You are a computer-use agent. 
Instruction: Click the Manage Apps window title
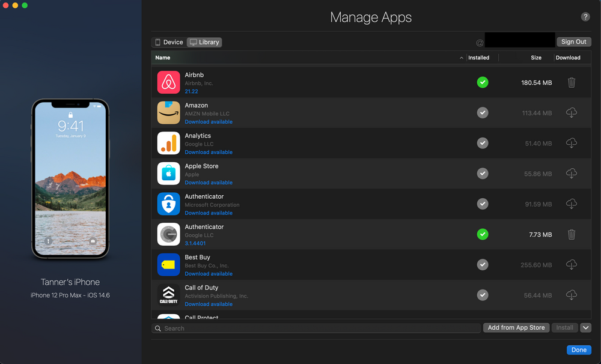[x=371, y=17]
